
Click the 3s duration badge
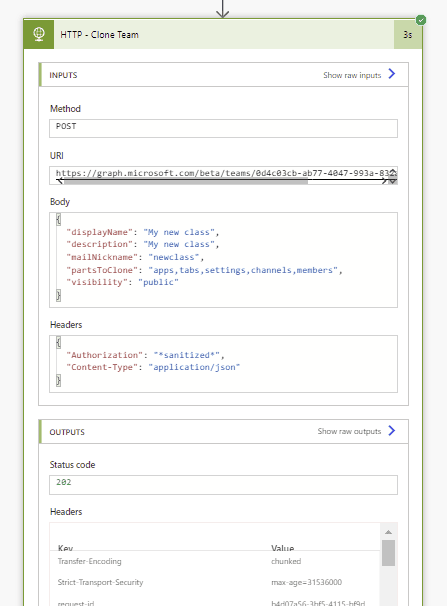point(408,34)
